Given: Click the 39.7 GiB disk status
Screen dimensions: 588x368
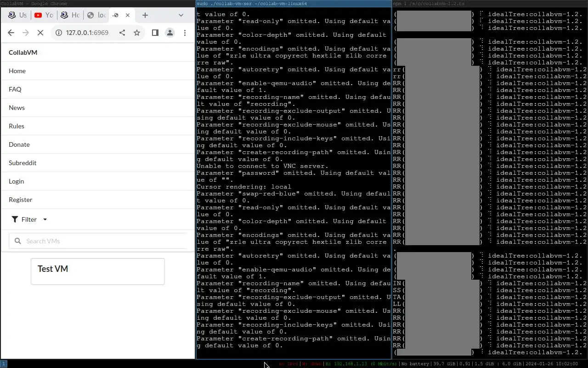Looking at the screenshot, I should [x=444, y=364].
